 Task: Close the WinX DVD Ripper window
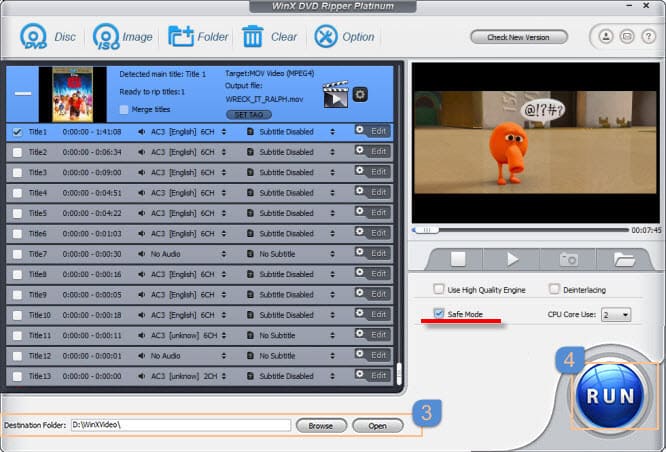click(646, 6)
